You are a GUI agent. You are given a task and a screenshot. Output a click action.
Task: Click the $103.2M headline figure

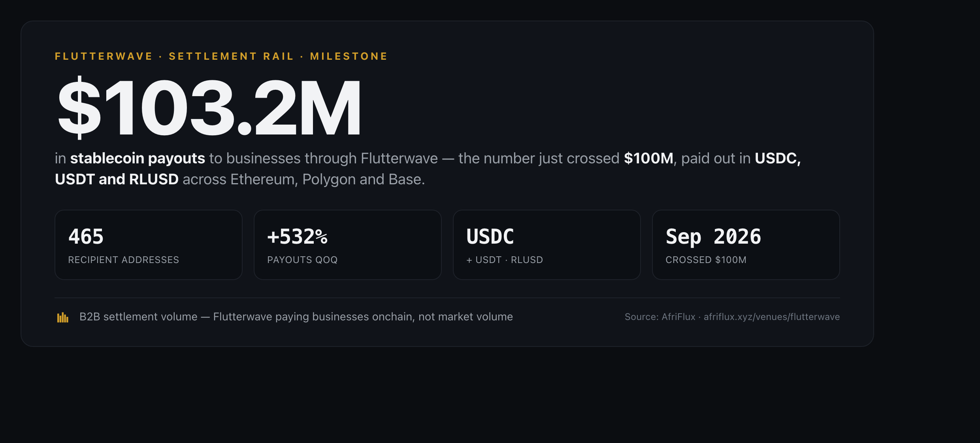[209, 108]
